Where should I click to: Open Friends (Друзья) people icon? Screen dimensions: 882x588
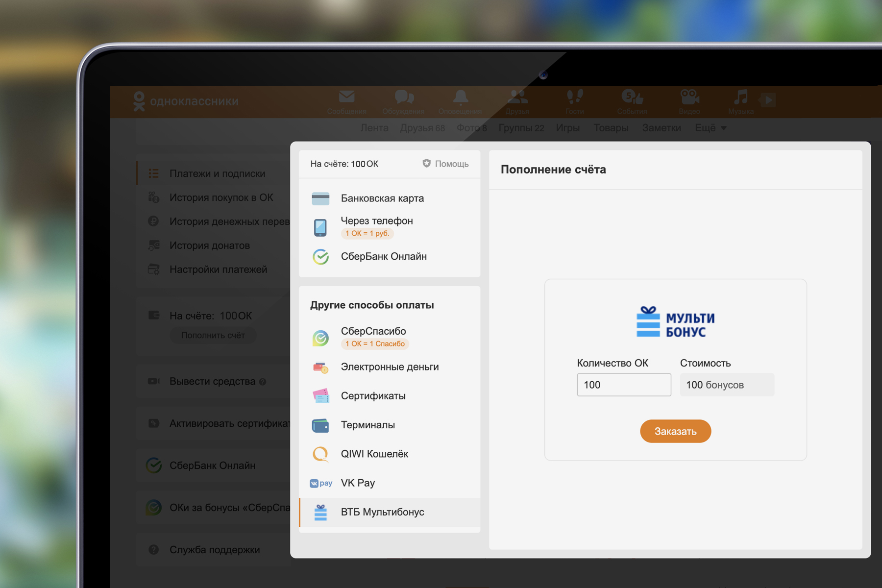tap(517, 97)
